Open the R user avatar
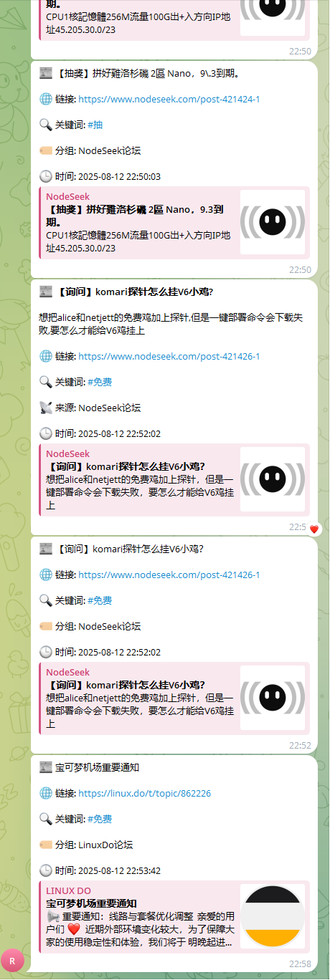Viewport: 330px width, 980px height. click(12, 960)
